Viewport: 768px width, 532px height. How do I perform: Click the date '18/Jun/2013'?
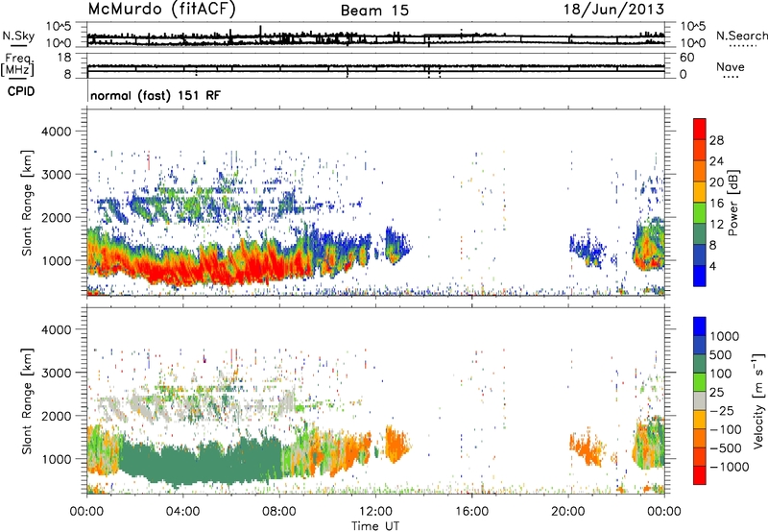(x=613, y=10)
